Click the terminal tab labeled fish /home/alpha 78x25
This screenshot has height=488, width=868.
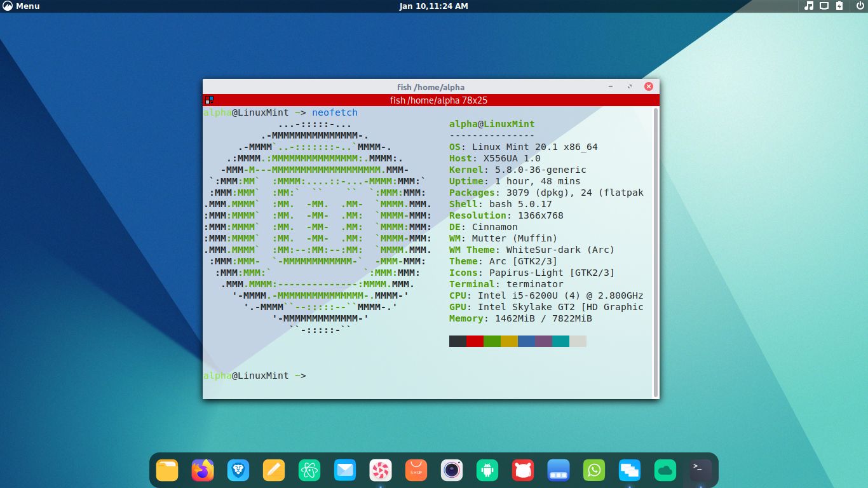[x=431, y=100]
